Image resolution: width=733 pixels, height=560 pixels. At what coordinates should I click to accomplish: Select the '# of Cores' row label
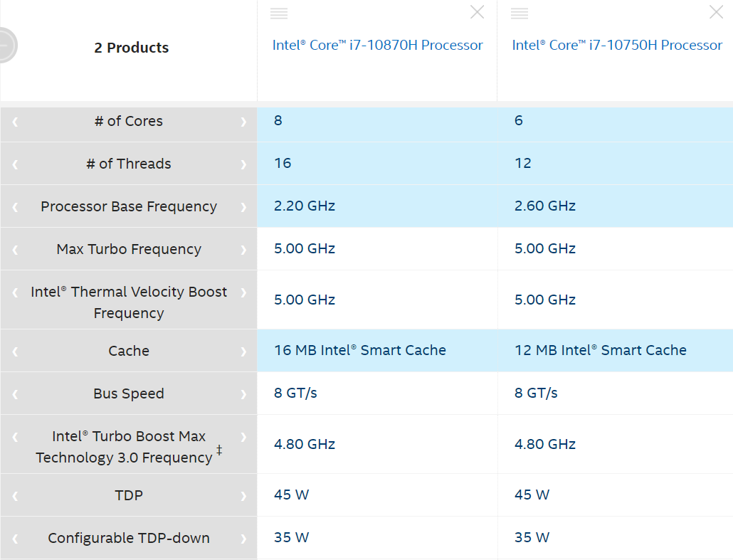pyautogui.click(x=129, y=121)
